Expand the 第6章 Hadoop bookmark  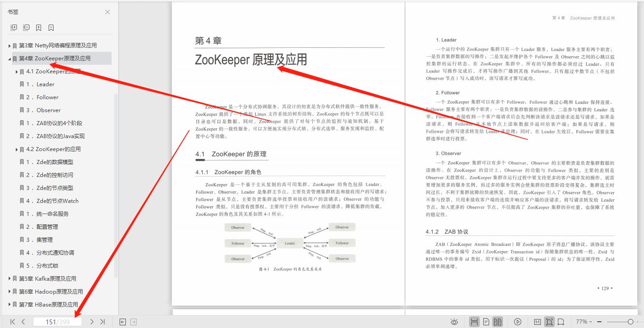[9, 292]
